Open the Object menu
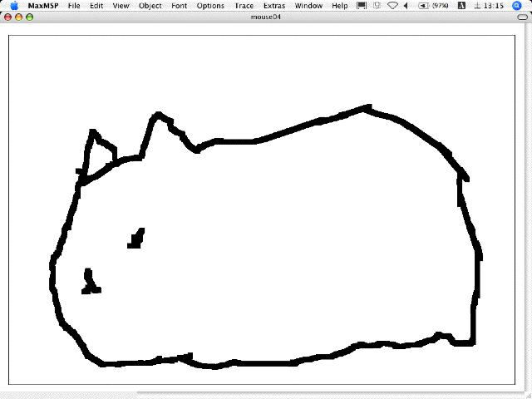The height and width of the screenshot is (399, 532). pyautogui.click(x=150, y=6)
